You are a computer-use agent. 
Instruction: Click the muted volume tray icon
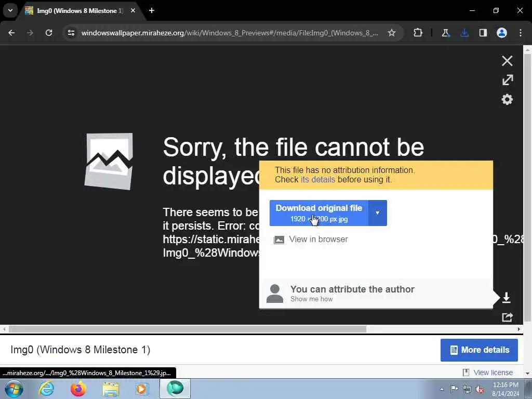tap(480, 389)
